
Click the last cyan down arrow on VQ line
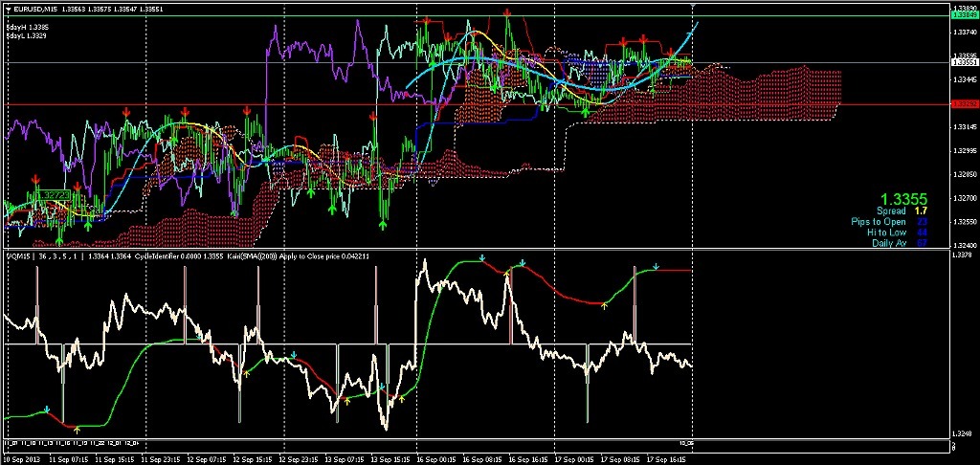[x=656, y=267]
